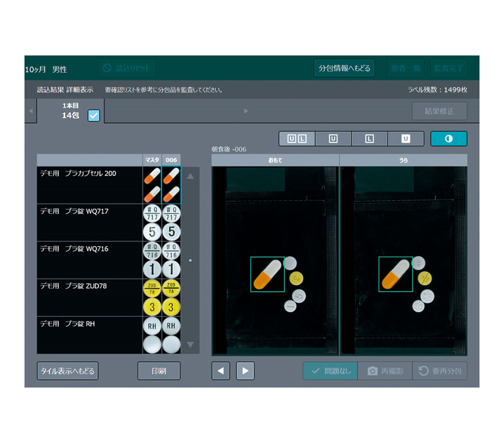This screenshot has width=504, height=443.
Task: Open the 1本目 14包 tab
Action: coord(70,111)
